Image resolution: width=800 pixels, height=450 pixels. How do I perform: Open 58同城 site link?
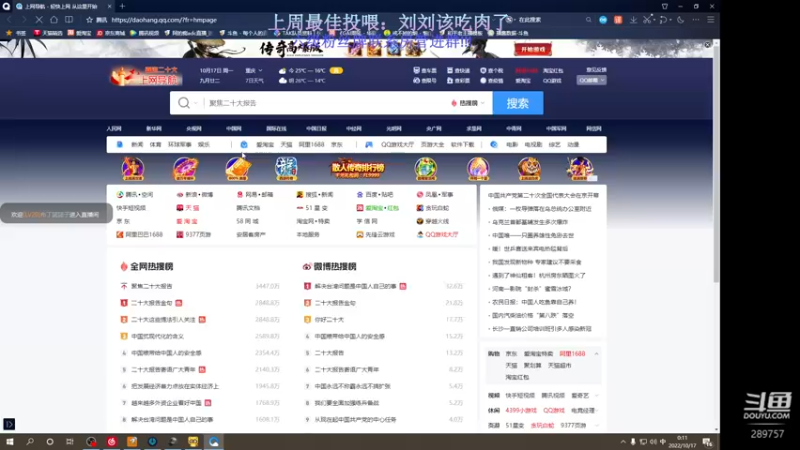pos(247,221)
